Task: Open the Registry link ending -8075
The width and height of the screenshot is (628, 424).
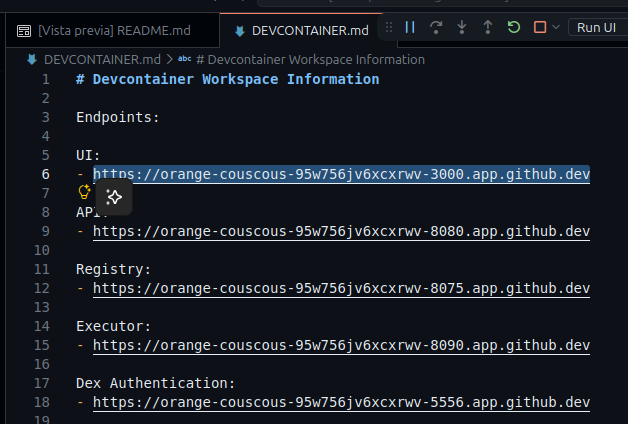Action: (341, 288)
